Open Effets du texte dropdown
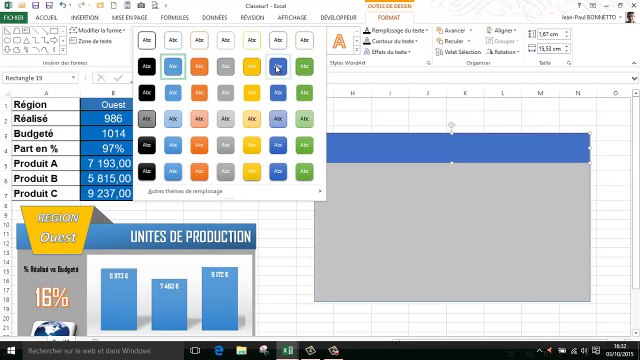Image resolution: width=640 pixels, height=360 pixels. pyautogui.click(x=387, y=52)
